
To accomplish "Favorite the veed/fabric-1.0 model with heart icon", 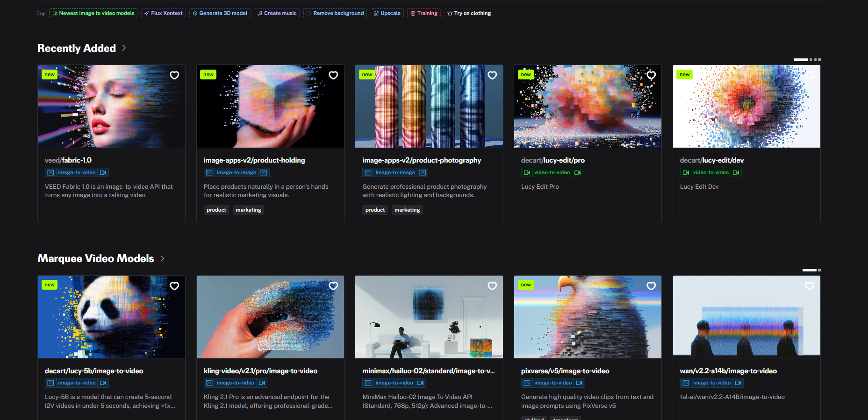I will 174,75.
